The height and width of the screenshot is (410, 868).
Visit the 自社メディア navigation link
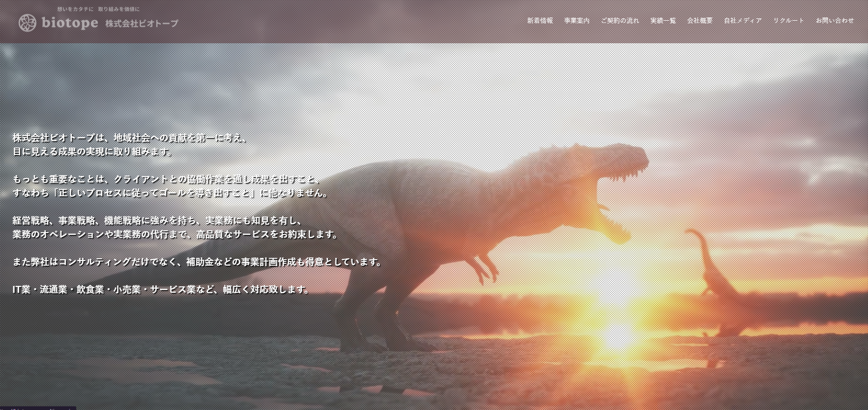(743, 21)
